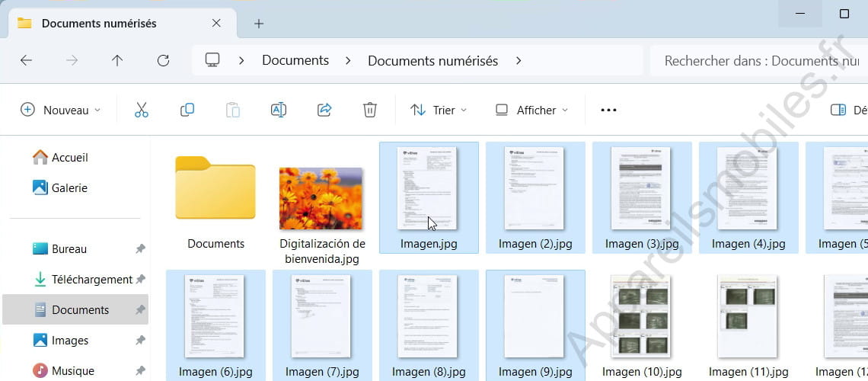
Task: Select the Imagen (8).jpg thumbnail
Action: [427, 316]
